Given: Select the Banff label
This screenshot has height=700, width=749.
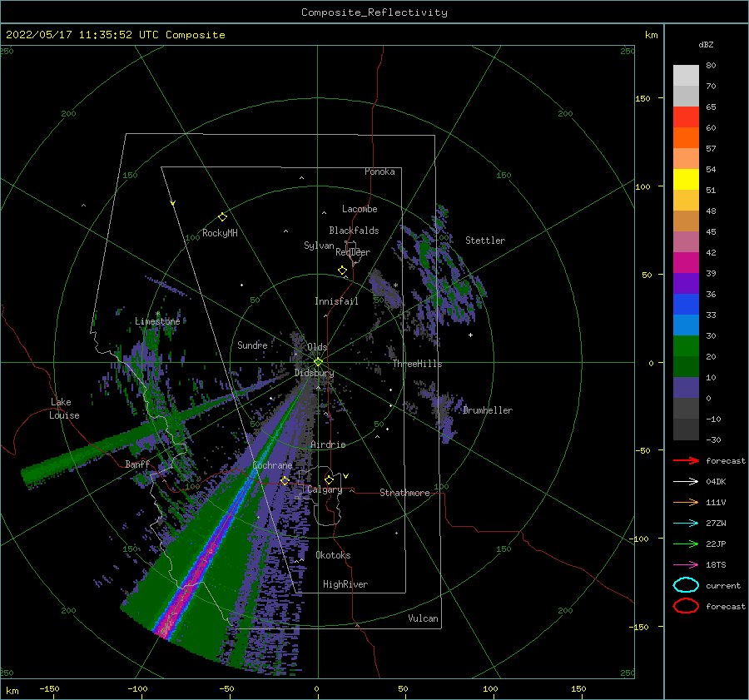Looking at the screenshot, I should coord(137,464).
